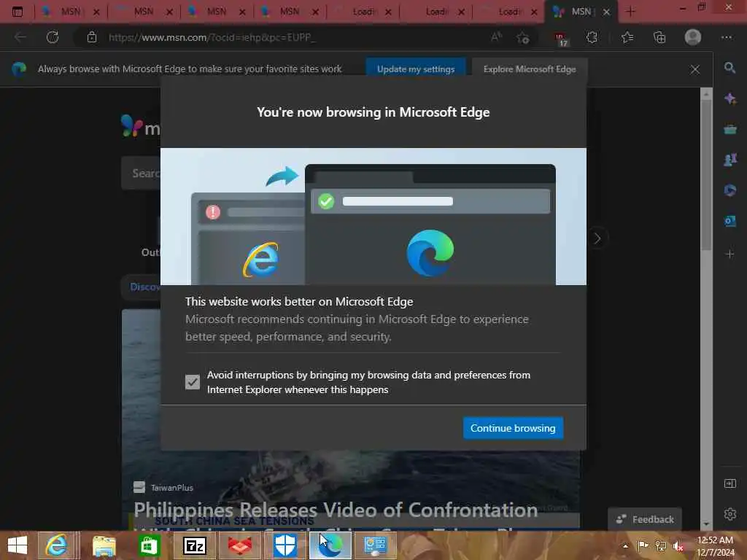Open the red extension icon with badge 17
747x560 pixels.
coord(561,38)
